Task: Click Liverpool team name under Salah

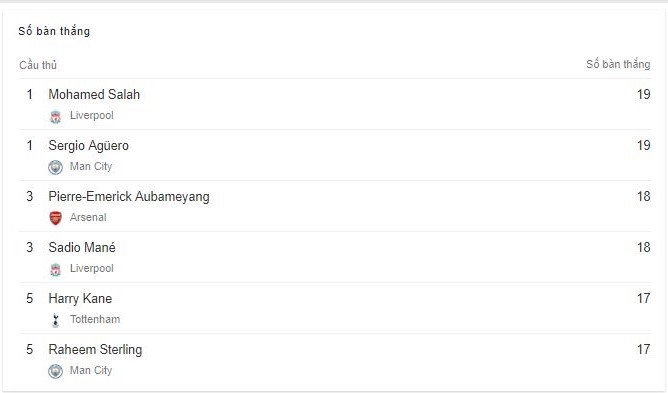Action: coord(92,115)
